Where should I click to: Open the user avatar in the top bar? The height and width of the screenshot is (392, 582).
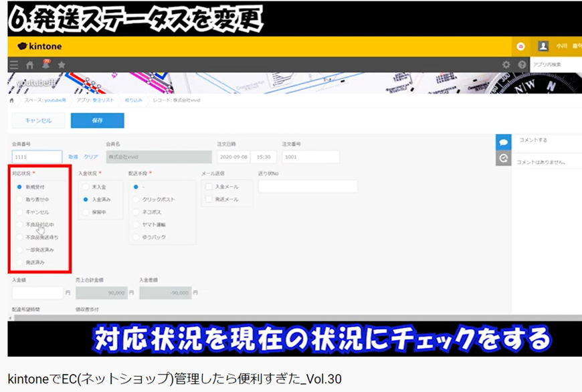(x=542, y=47)
